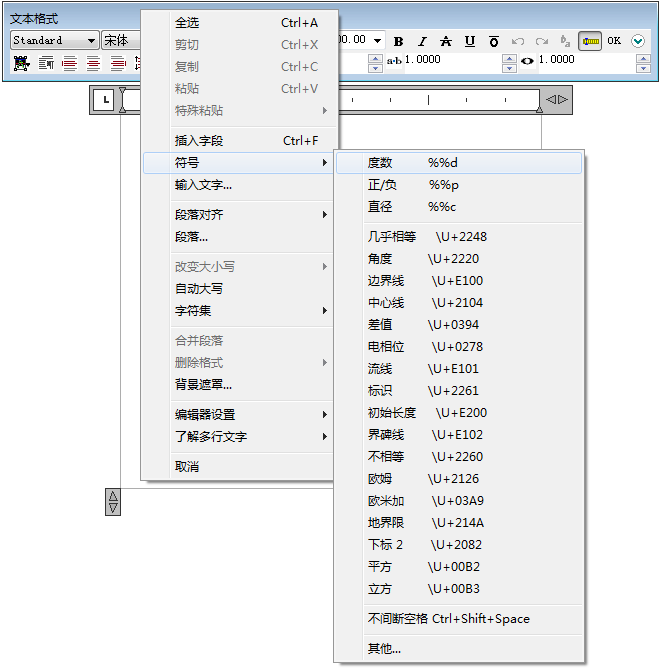662x668 pixels.
Task: Click OK to close the text editor
Action: point(614,41)
